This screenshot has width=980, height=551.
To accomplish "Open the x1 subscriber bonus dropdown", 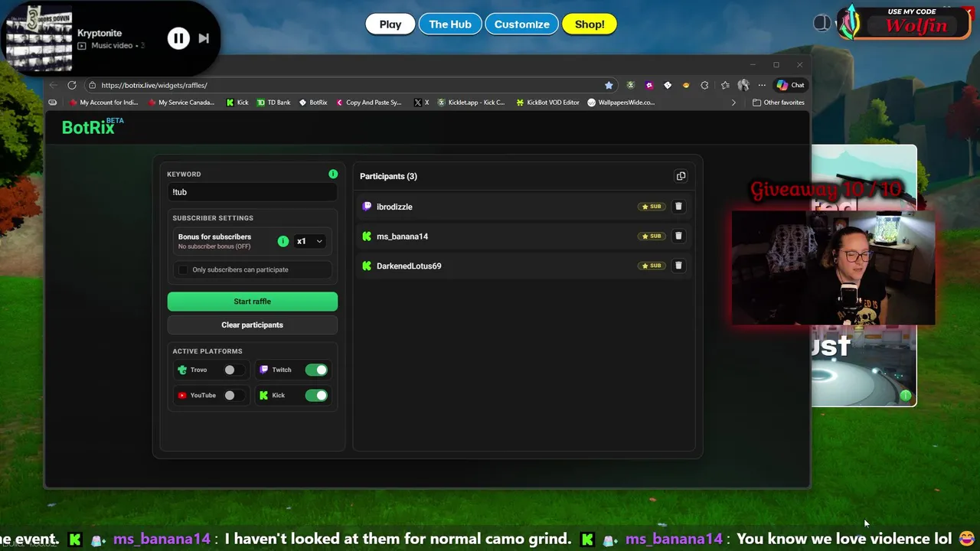I will tap(310, 241).
